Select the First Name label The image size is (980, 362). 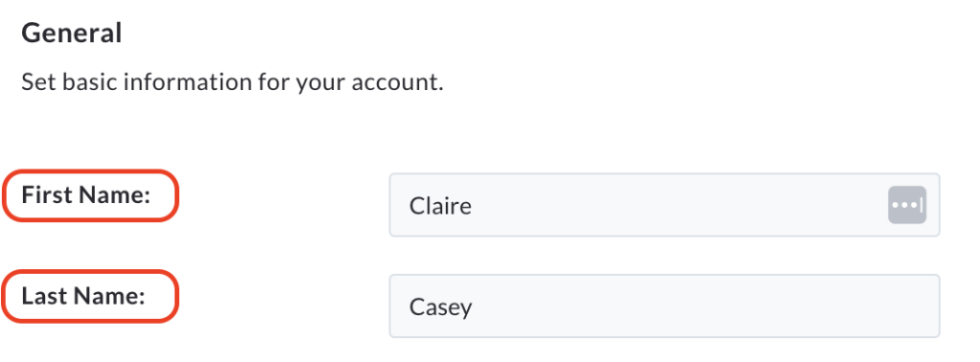(x=86, y=195)
